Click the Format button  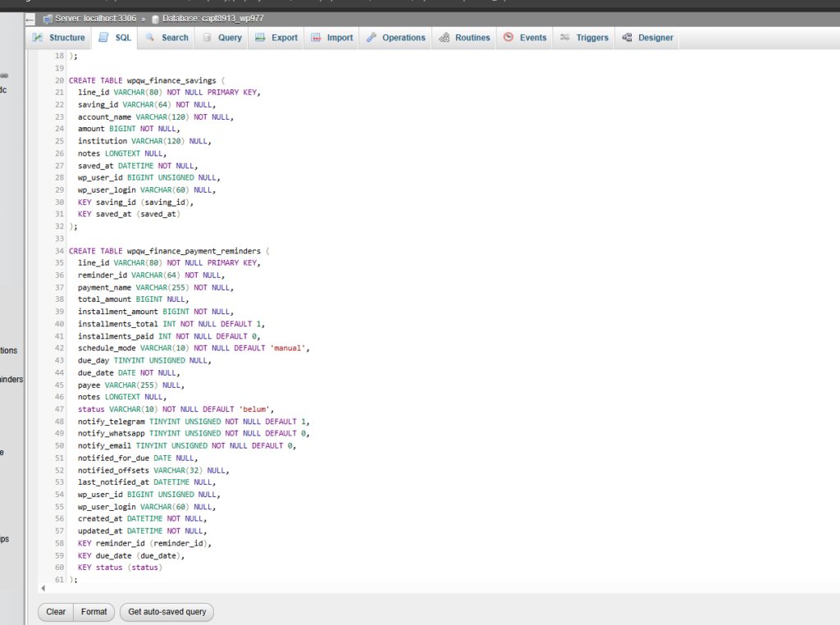point(94,611)
